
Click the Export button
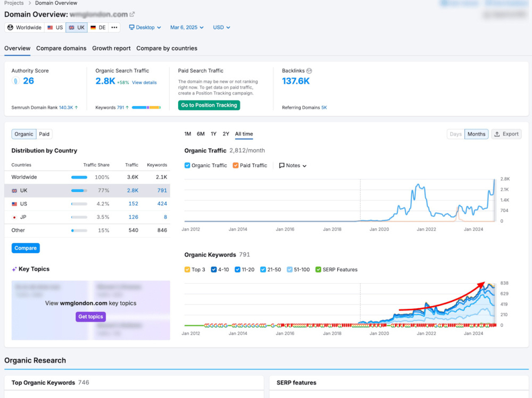pos(506,134)
